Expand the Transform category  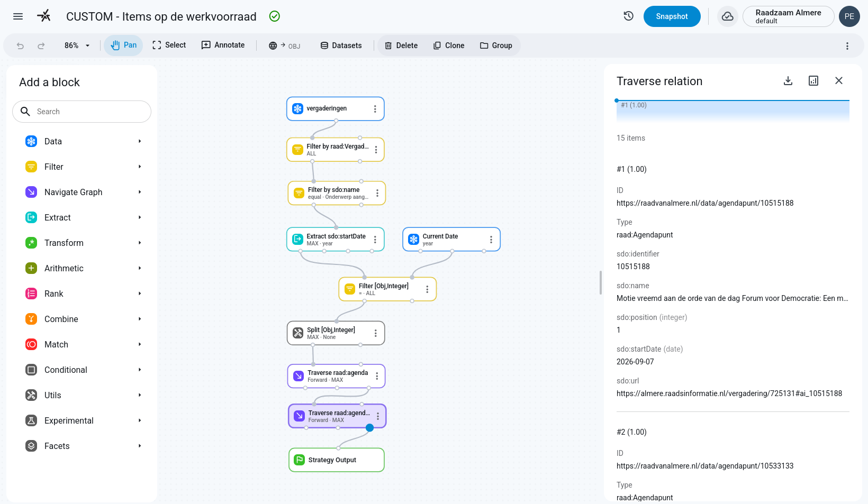(x=82, y=243)
